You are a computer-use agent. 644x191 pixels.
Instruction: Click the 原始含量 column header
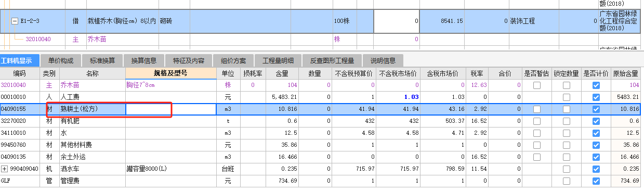(626, 73)
